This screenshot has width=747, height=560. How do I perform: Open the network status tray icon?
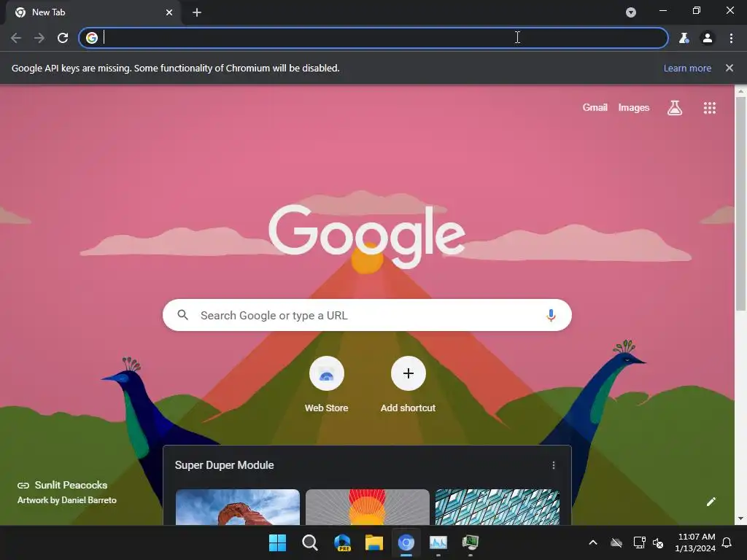tap(639, 542)
